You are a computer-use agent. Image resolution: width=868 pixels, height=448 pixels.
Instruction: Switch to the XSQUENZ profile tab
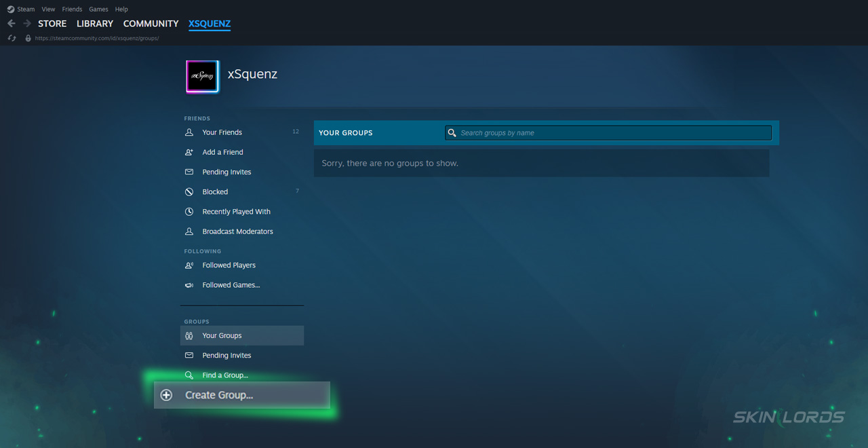(210, 23)
